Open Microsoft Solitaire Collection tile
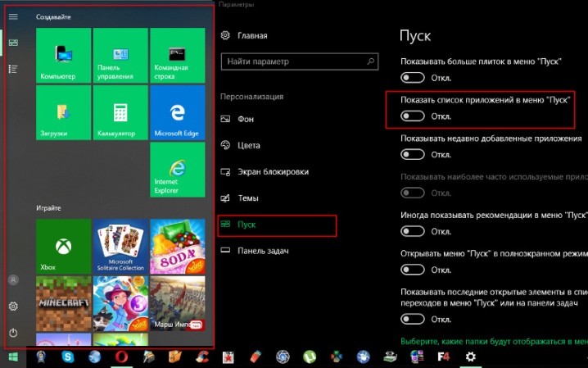The height and width of the screenshot is (368, 588). click(x=120, y=247)
